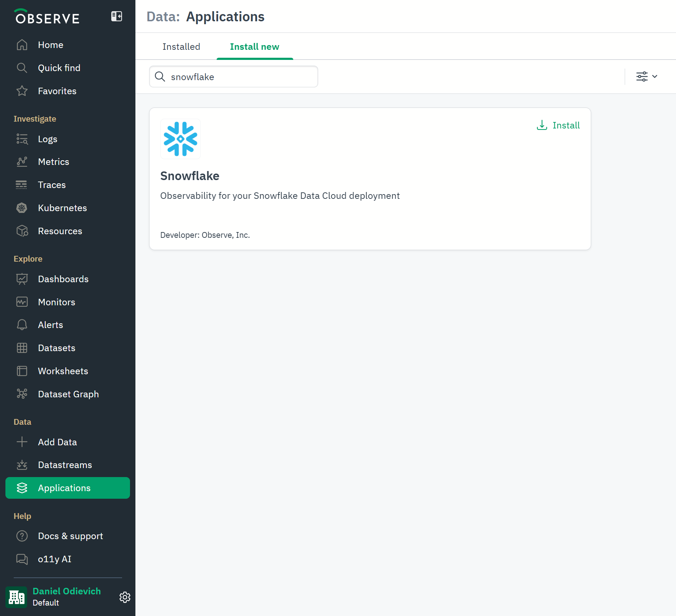Viewport: 676px width, 616px height.
Task: Click the Add Data plus icon
Action: [x=22, y=442]
